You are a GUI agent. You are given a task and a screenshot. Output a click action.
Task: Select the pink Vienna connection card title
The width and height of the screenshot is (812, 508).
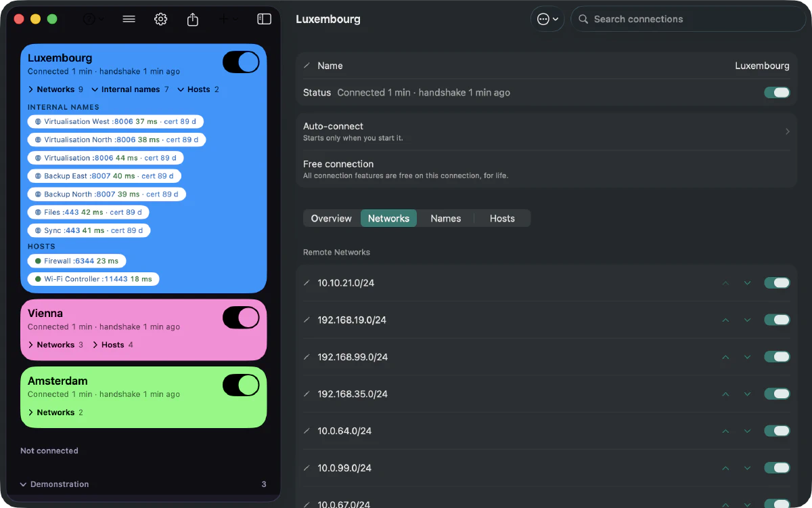click(x=45, y=314)
